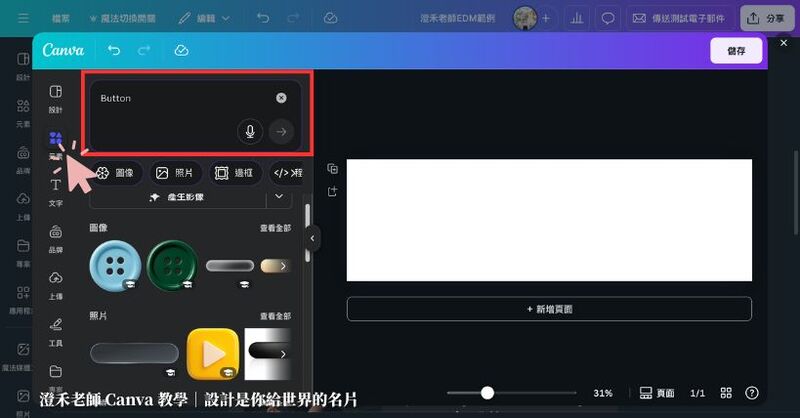The image size is (800, 418).
Task: Open the 設計 panel in Canva sidebar
Action: click(56, 99)
